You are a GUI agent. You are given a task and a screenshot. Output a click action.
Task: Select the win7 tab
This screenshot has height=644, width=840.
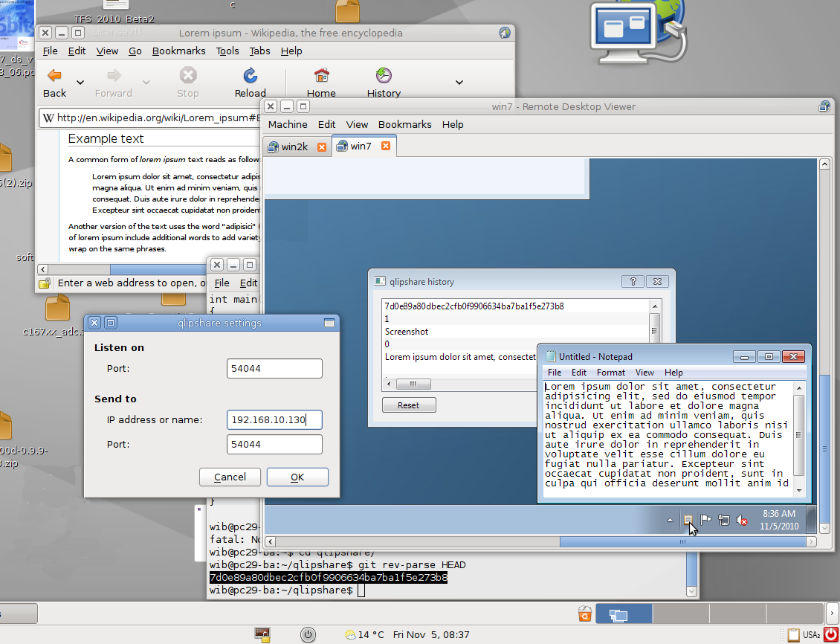tap(361, 146)
